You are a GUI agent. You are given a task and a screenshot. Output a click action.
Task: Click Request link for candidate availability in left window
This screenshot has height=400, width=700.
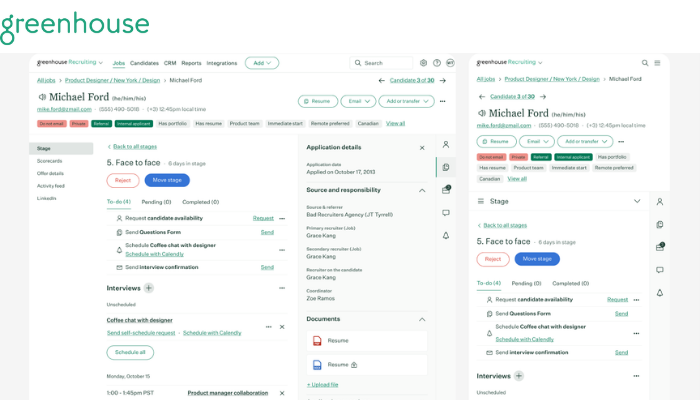click(x=263, y=218)
